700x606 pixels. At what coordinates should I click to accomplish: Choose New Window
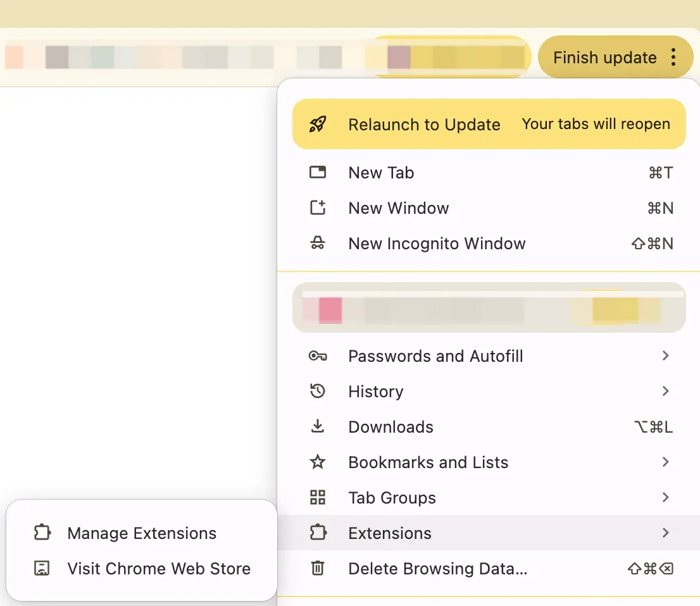(489, 208)
